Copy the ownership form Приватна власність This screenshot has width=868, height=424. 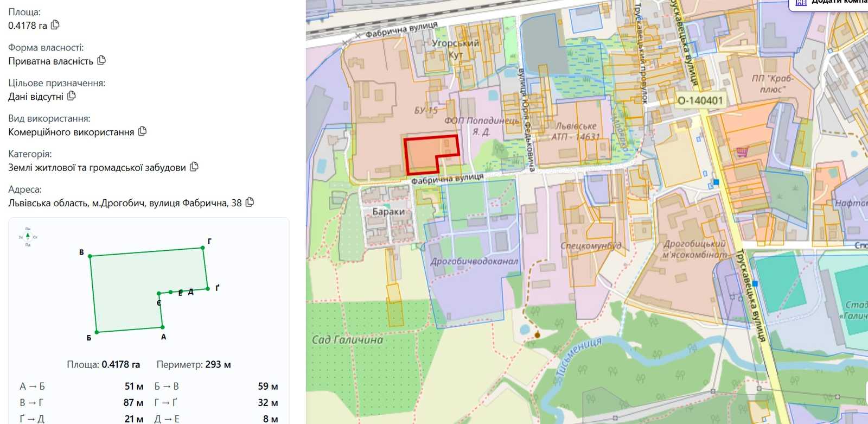[x=101, y=60]
